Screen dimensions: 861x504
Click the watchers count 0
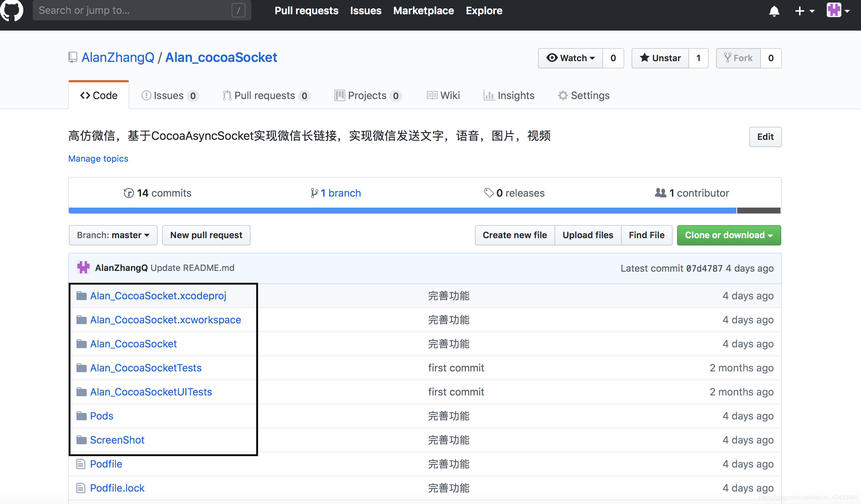(613, 58)
